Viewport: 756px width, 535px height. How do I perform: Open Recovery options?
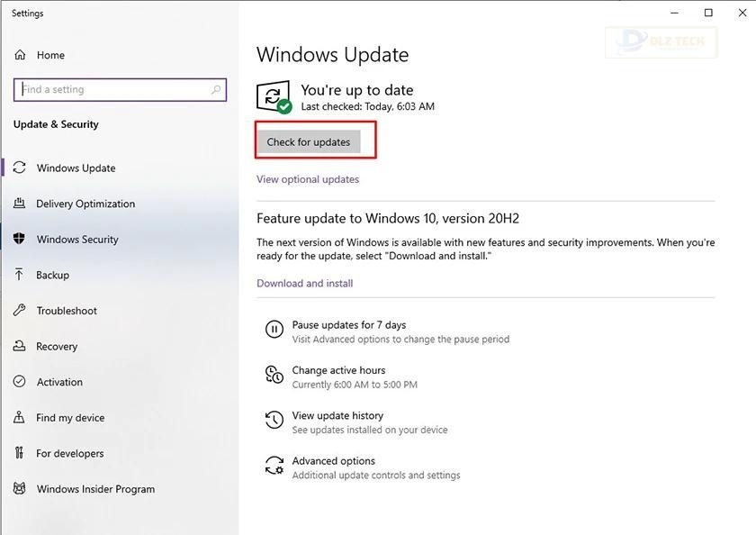(57, 347)
